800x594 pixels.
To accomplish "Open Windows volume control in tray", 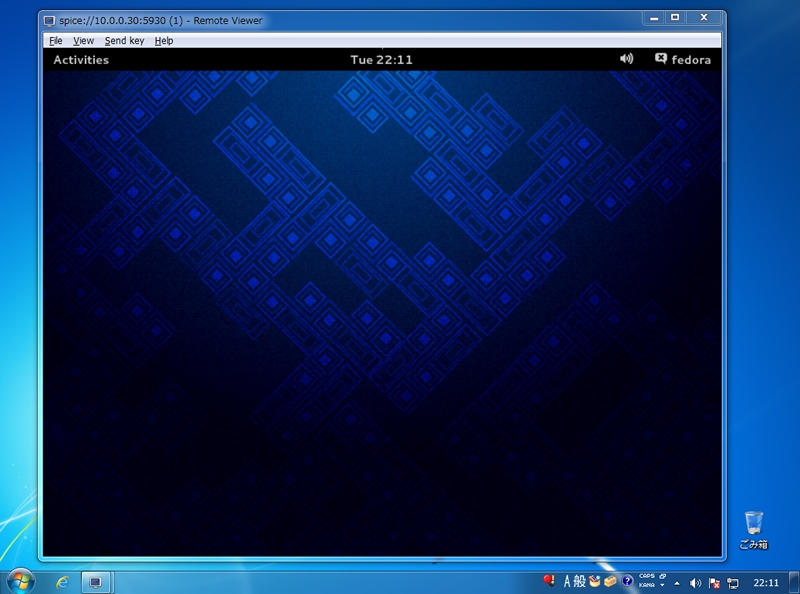I will [x=695, y=583].
